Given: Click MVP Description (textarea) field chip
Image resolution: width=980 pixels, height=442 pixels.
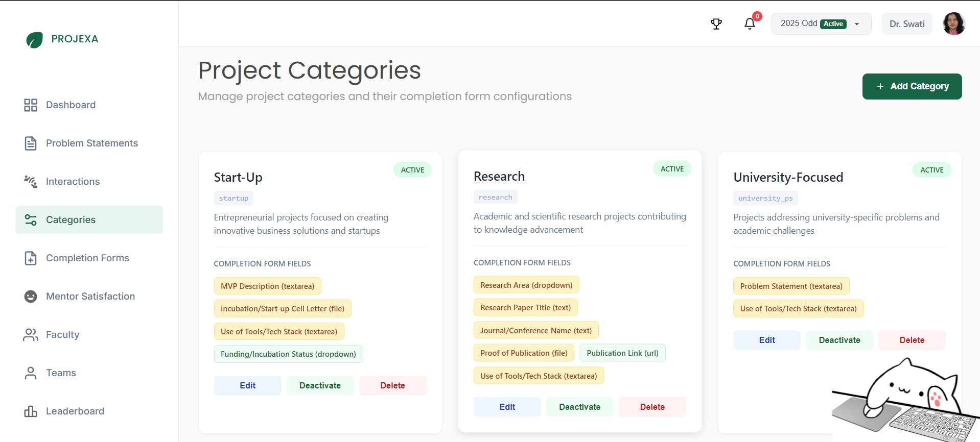Looking at the screenshot, I should pyautogui.click(x=268, y=286).
